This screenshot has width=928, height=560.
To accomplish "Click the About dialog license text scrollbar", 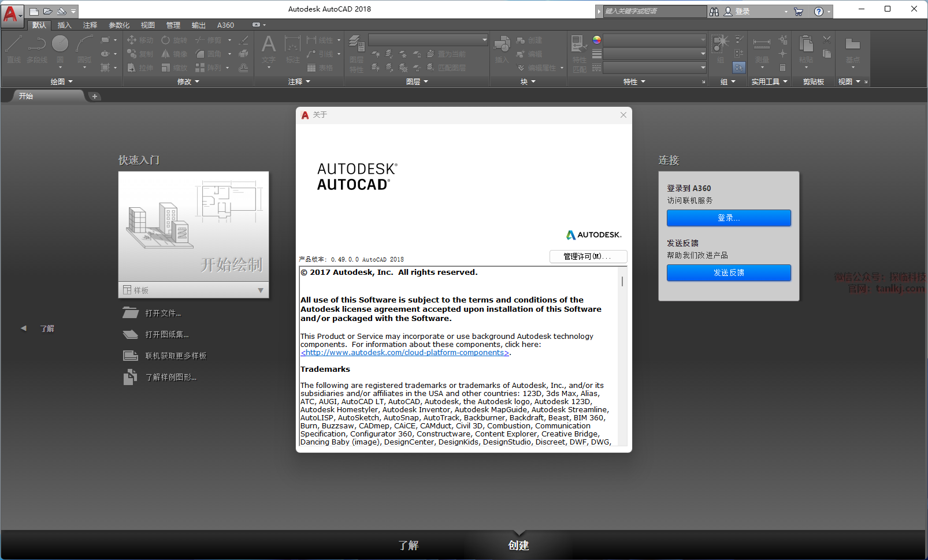I will [x=622, y=282].
